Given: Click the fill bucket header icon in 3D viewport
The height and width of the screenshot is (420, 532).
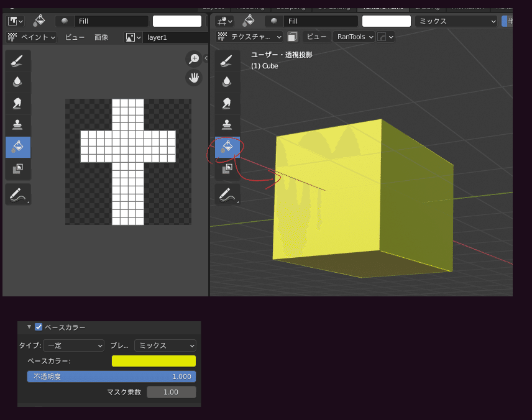Looking at the screenshot, I should tap(249, 21).
